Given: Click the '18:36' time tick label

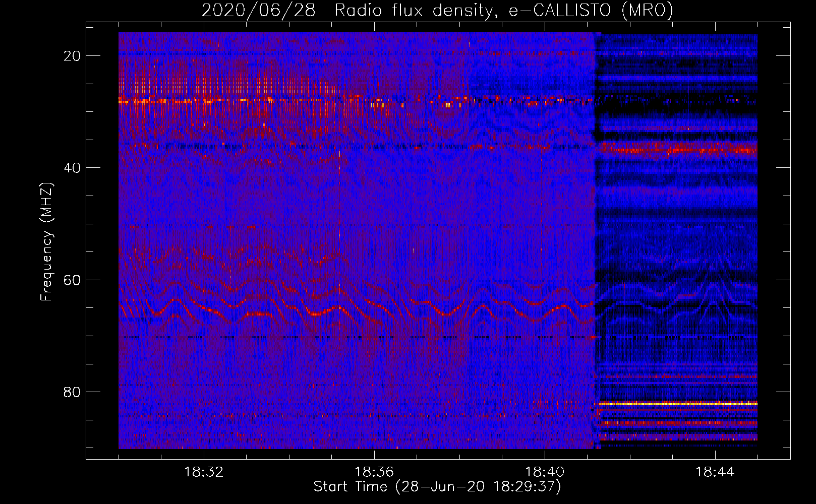Looking at the screenshot, I should coord(374,472).
